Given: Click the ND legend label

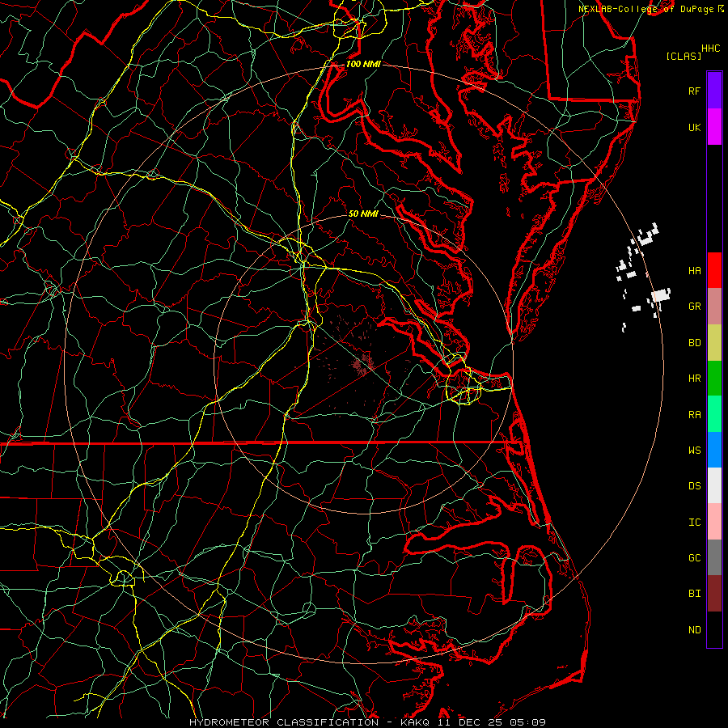Looking at the screenshot, I should [694, 630].
